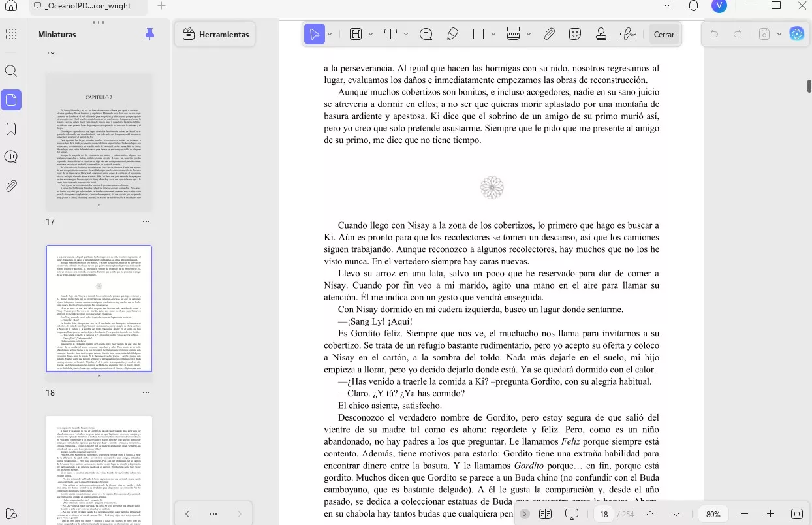Expand the text tool dropdown arrow
812x525 pixels.
tap(406, 35)
